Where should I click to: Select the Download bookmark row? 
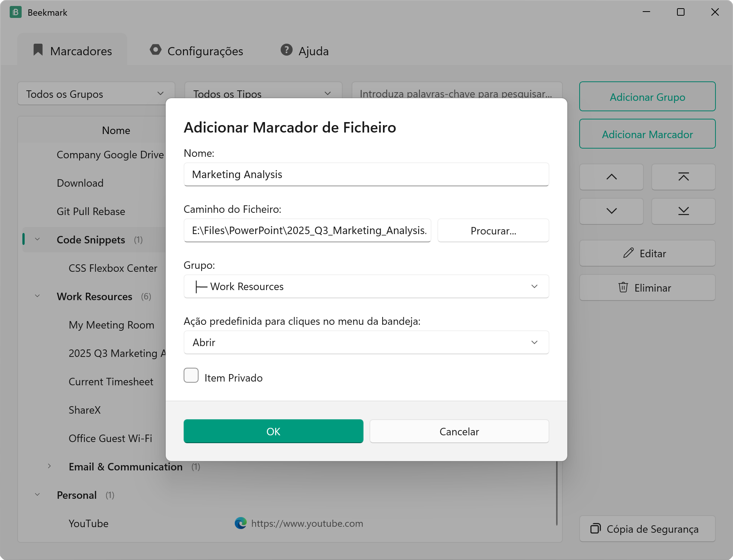click(80, 183)
